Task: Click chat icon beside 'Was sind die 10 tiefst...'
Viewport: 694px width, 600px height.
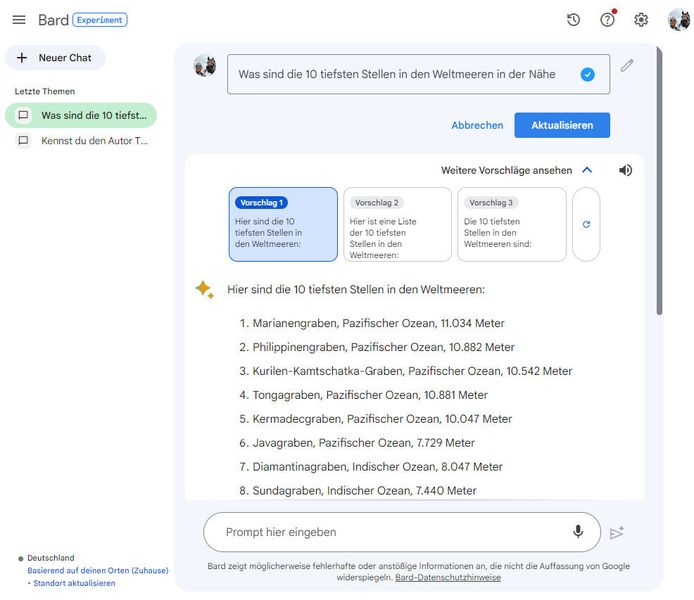Action: [x=23, y=115]
